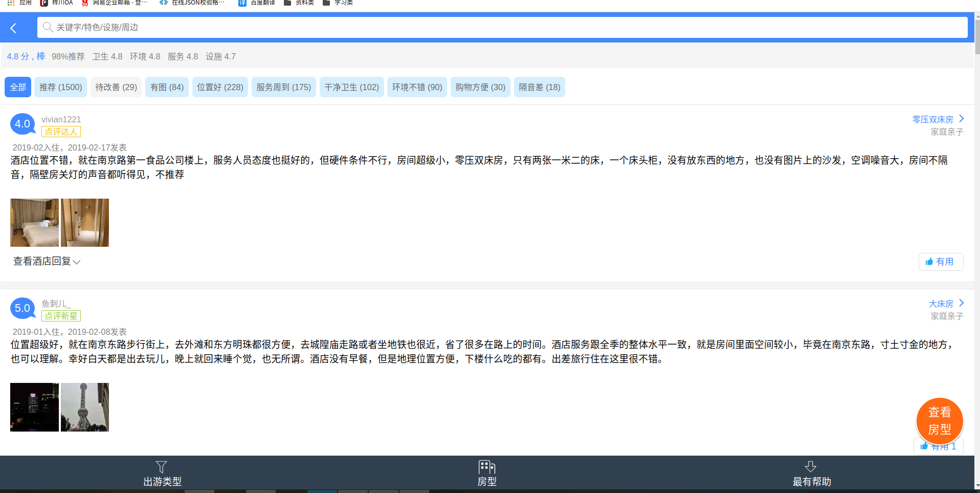Screen dimensions: 980x493
Task: Click the page vertical scrollbar
Action: click(x=977, y=36)
